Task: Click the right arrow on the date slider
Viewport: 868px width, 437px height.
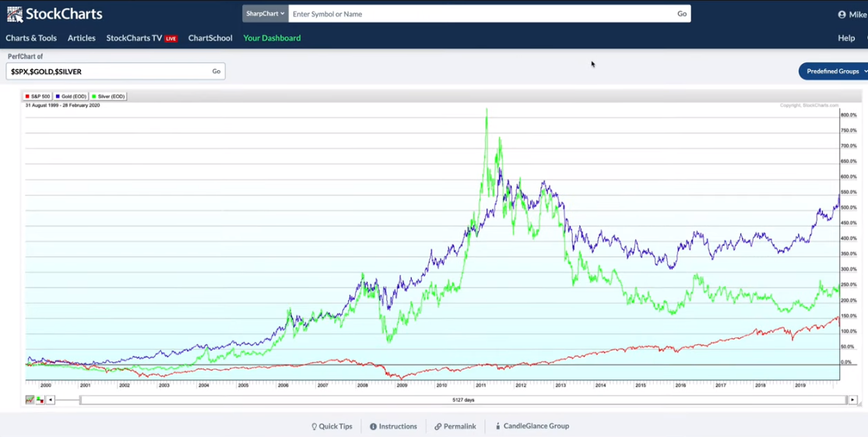Action: tap(853, 400)
